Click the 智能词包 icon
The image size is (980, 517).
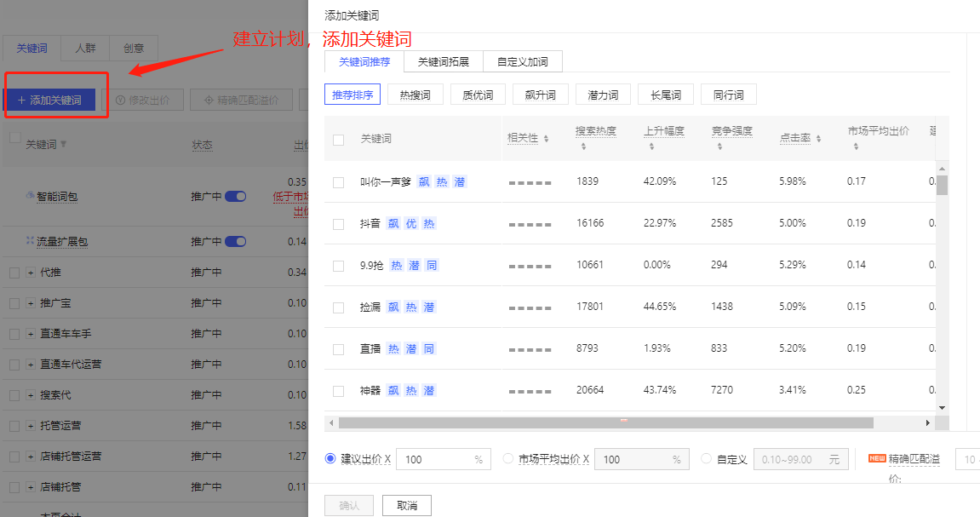pos(30,195)
